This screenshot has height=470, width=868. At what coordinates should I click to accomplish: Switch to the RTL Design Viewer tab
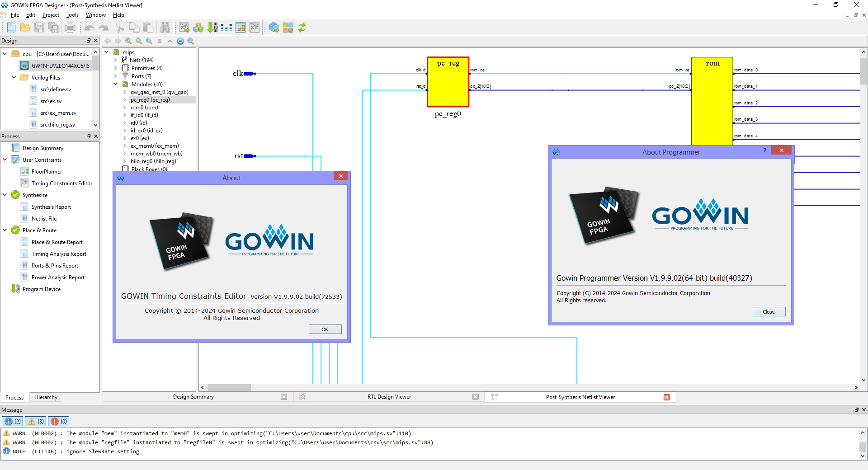tap(389, 397)
